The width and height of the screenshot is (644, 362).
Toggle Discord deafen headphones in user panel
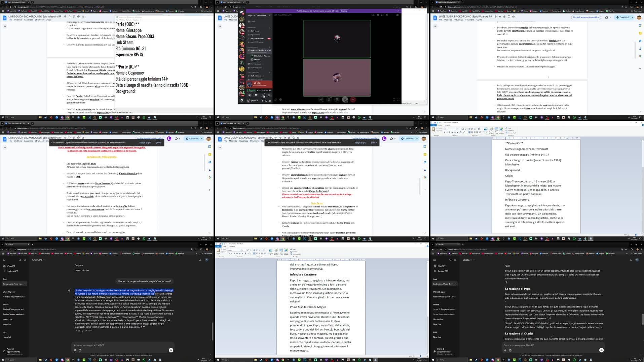266,101
